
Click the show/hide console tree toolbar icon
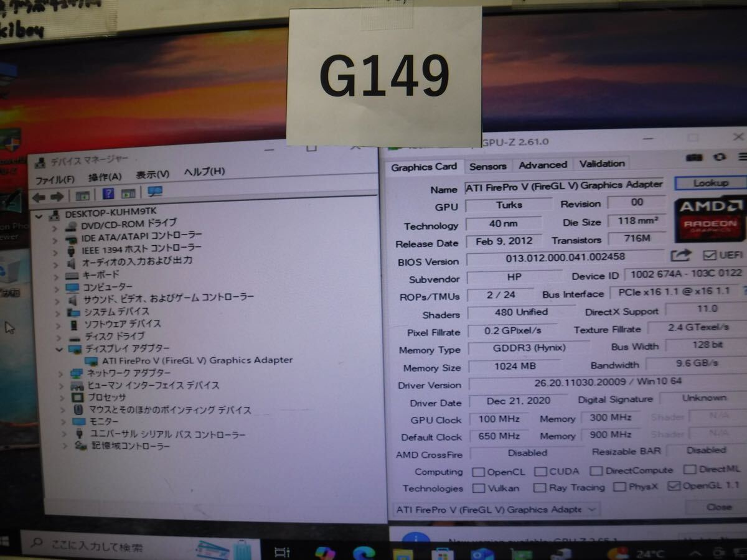[82, 196]
